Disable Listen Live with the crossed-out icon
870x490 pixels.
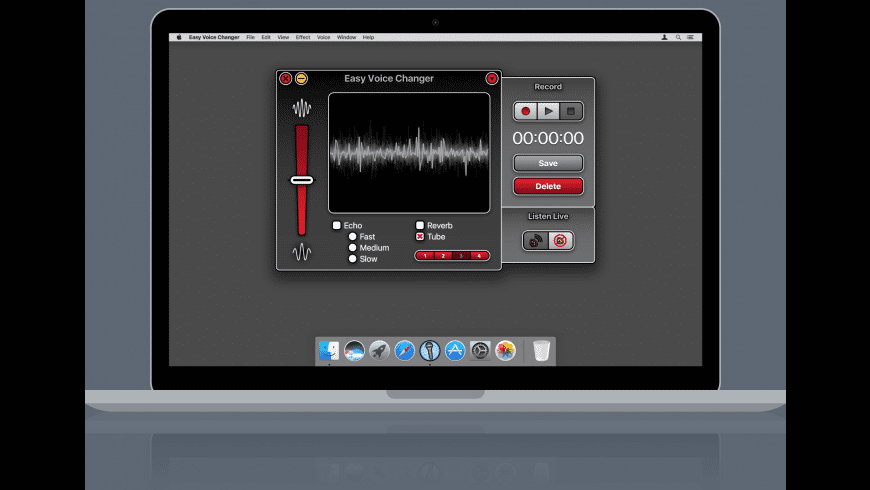(x=560, y=241)
